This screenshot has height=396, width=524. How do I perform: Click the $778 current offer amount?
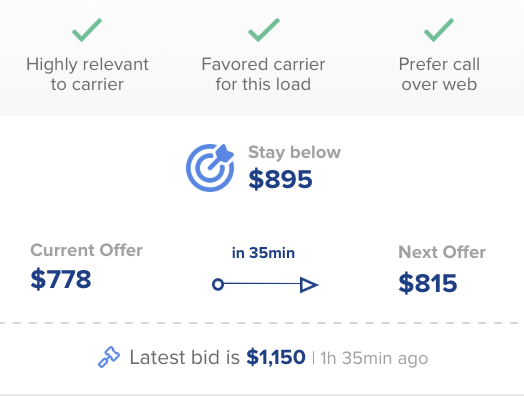pyautogui.click(x=60, y=279)
